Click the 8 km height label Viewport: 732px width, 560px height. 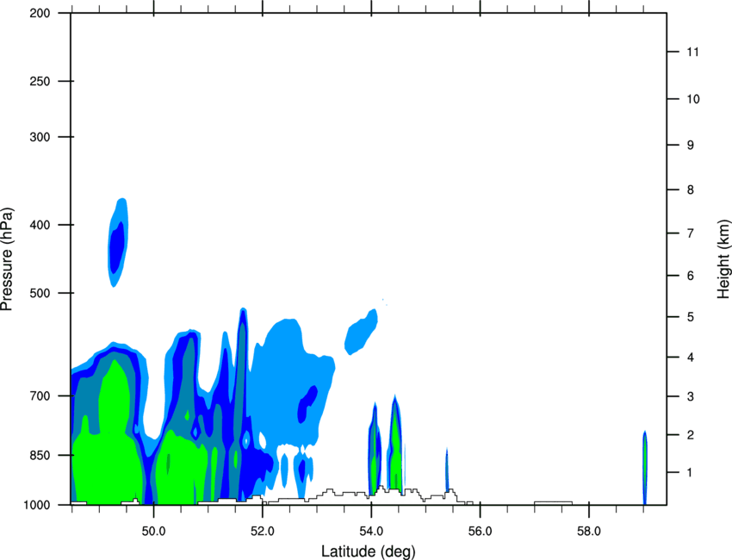coord(691,190)
